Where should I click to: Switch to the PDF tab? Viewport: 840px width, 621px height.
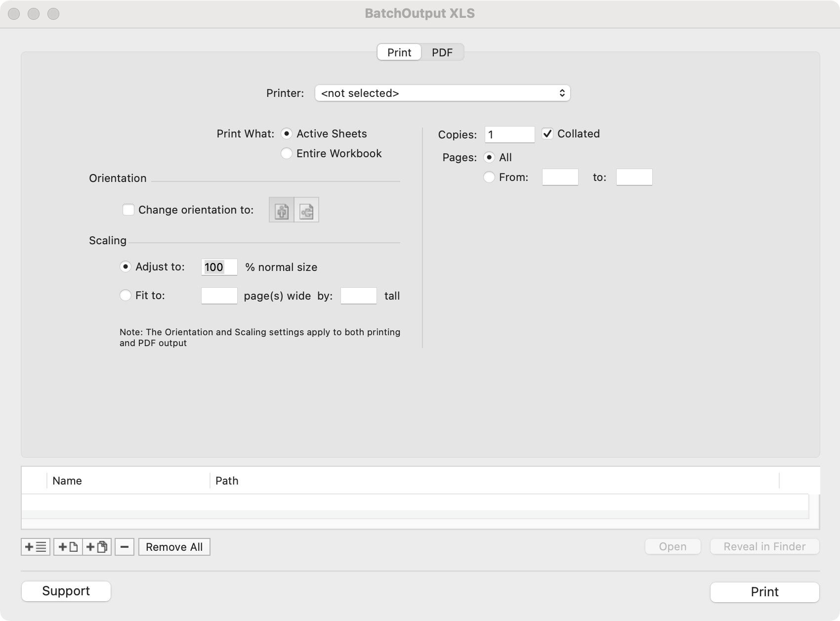[442, 52]
